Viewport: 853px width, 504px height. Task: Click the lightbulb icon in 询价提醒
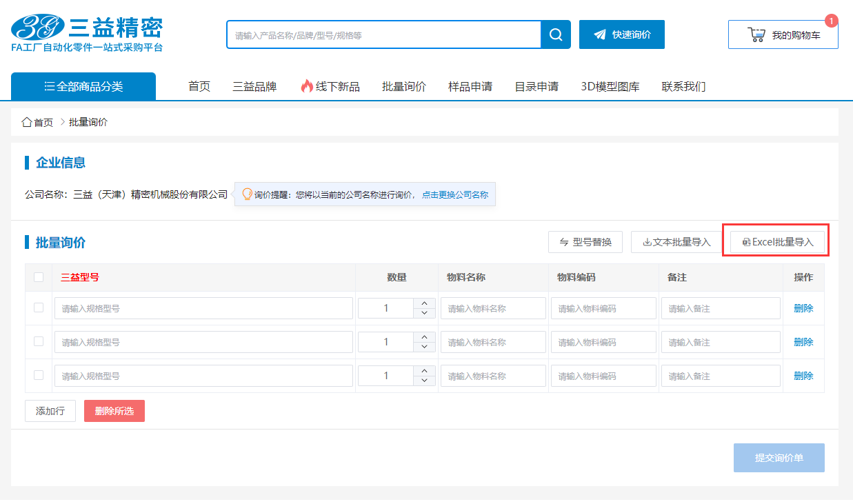coord(248,194)
